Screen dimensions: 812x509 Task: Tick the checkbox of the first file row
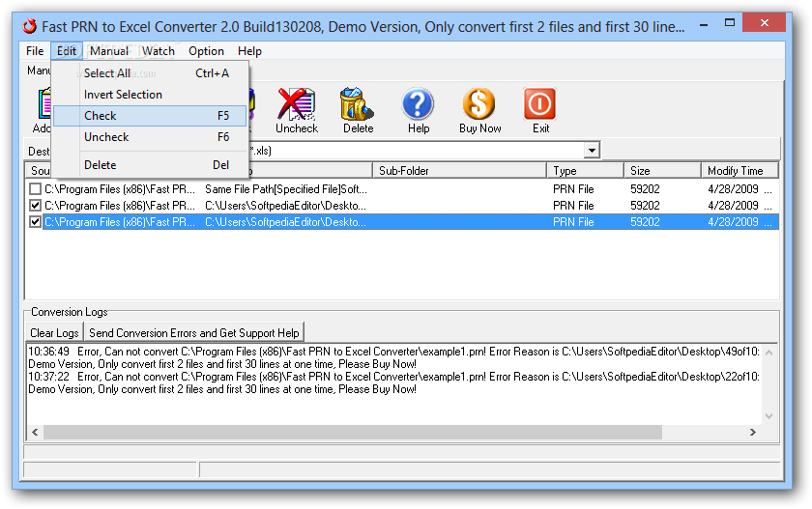pyautogui.click(x=35, y=188)
